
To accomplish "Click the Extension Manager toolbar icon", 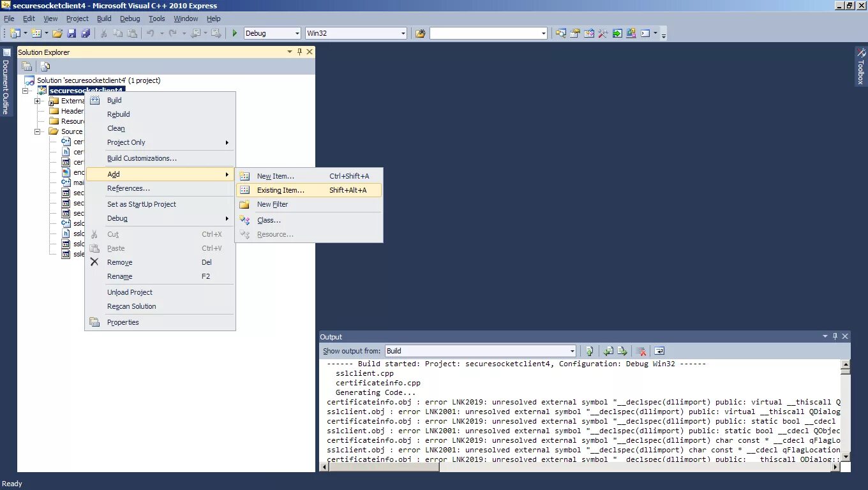I will tap(631, 33).
